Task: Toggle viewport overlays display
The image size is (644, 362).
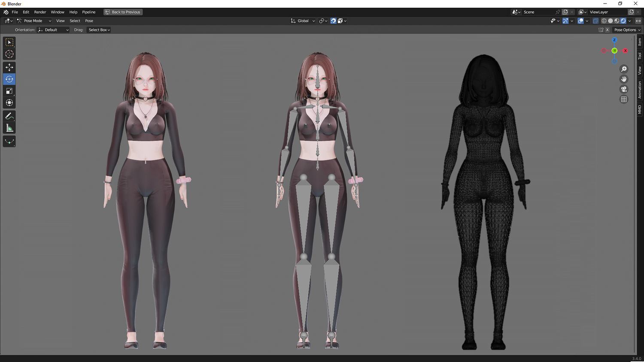Action: pyautogui.click(x=580, y=21)
